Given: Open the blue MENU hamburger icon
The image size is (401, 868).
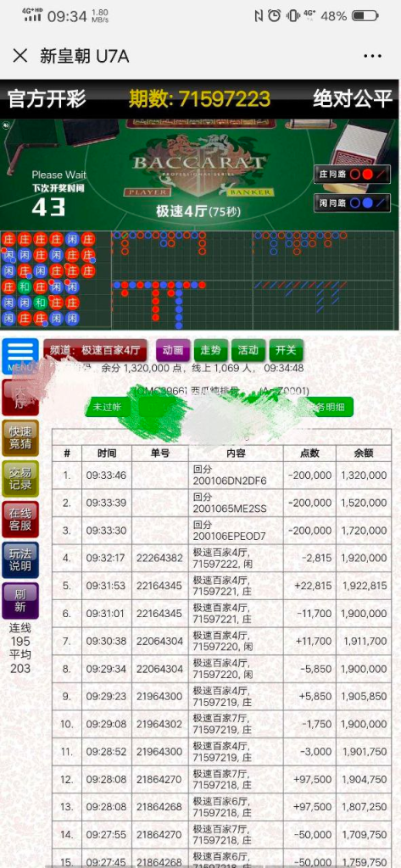Looking at the screenshot, I should click(x=20, y=357).
